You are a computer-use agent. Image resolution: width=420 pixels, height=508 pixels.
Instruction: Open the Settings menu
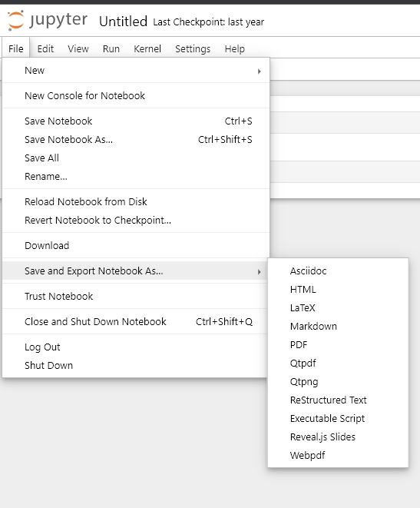pos(193,48)
